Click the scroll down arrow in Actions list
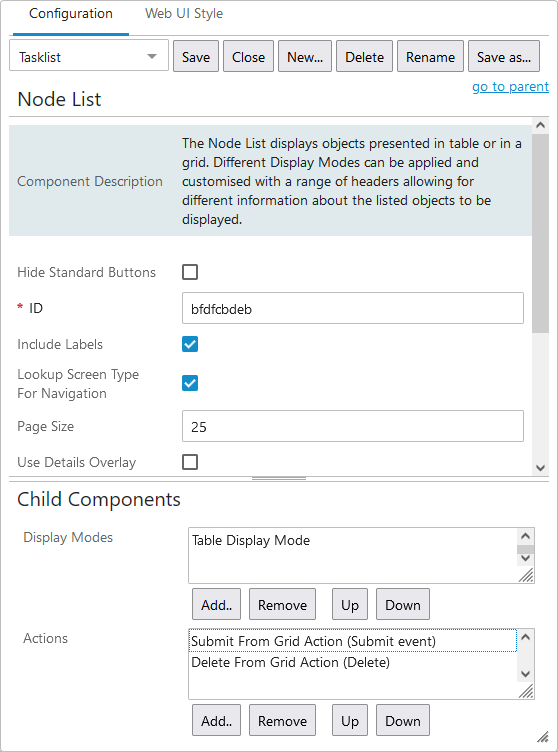 (x=525, y=673)
